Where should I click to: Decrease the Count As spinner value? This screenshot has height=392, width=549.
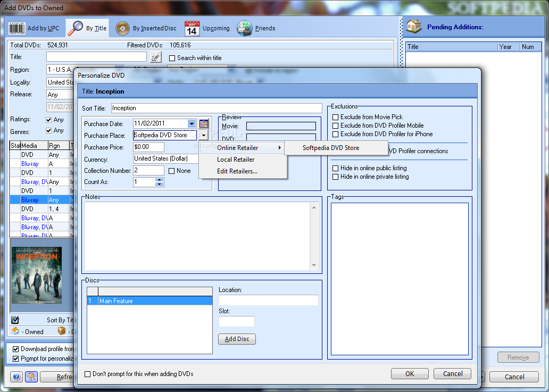(159, 184)
